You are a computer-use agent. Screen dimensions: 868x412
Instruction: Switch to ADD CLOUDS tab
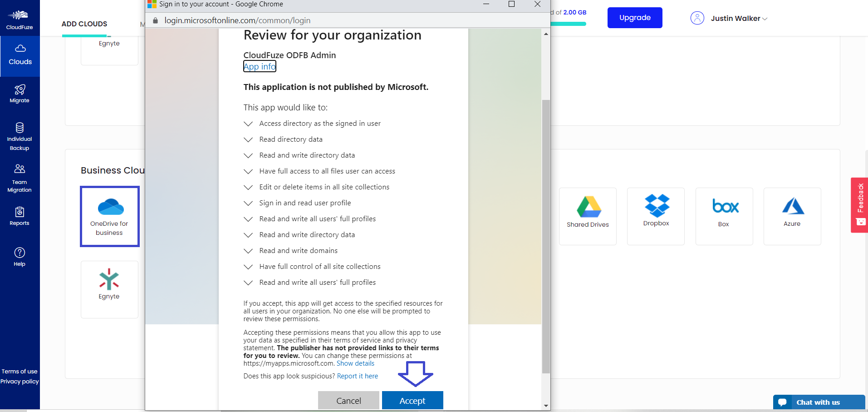pyautogui.click(x=84, y=24)
